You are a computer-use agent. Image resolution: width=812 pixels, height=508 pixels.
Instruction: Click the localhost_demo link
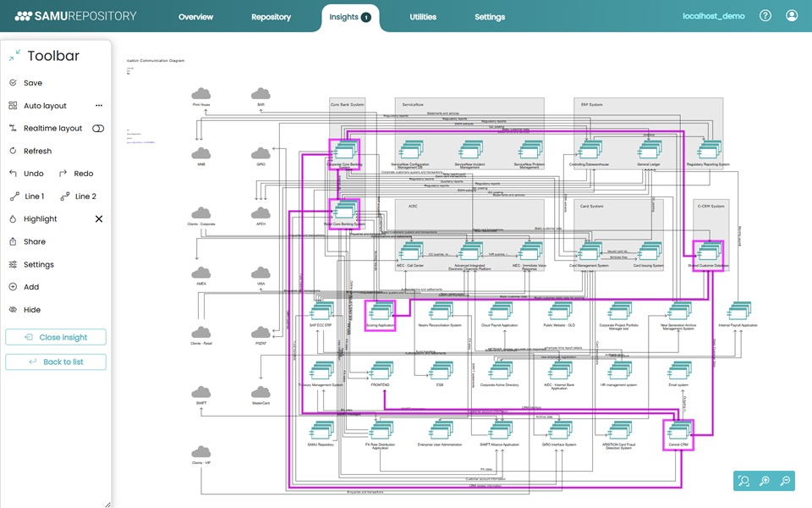coord(714,16)
